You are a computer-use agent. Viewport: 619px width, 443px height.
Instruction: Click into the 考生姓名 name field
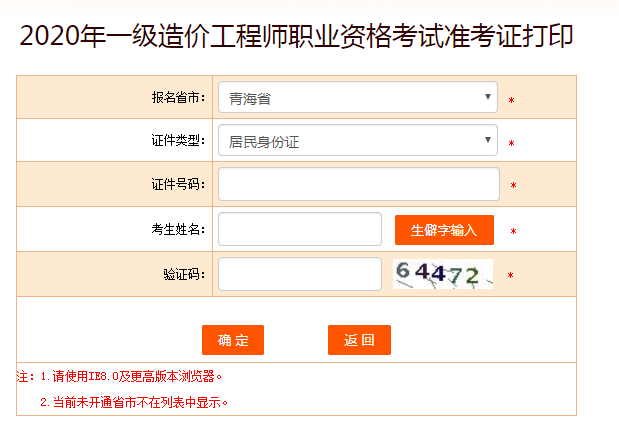pos(299,229)
